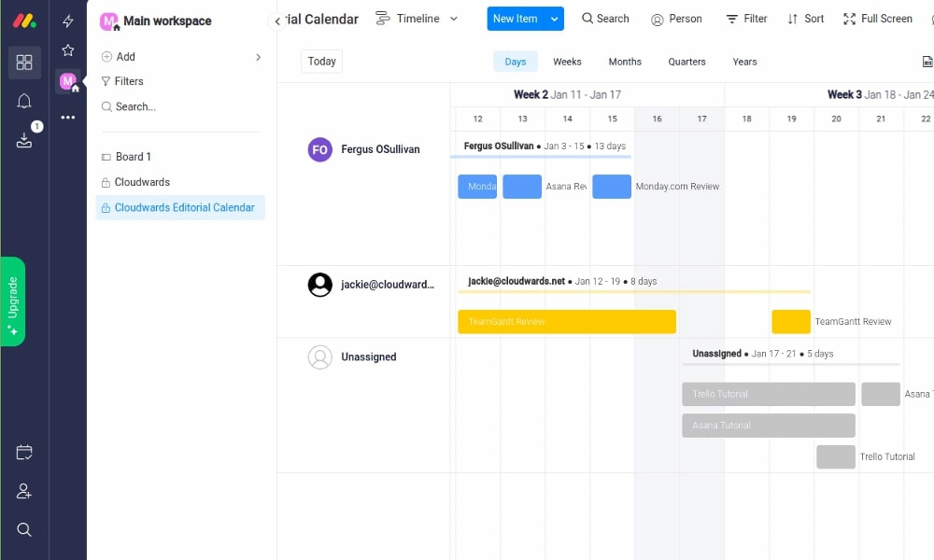Switch to the Months view tab
Screen dimensions: 934x560
pyautogui.click(x=624, y=62)
